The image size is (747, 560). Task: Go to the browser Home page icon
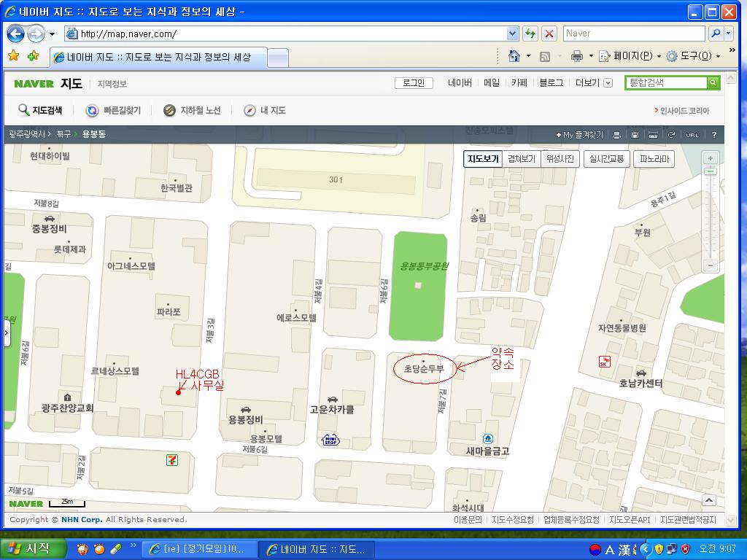[514, 56]
